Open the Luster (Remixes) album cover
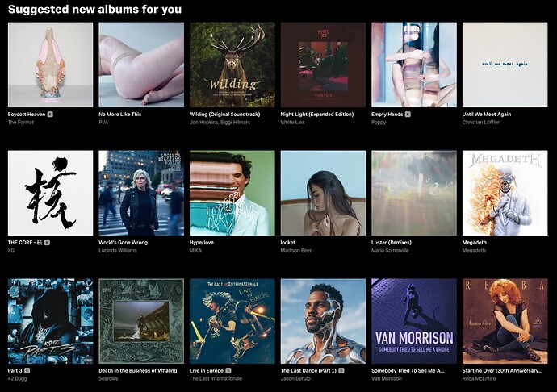 [x=414, y=193]
